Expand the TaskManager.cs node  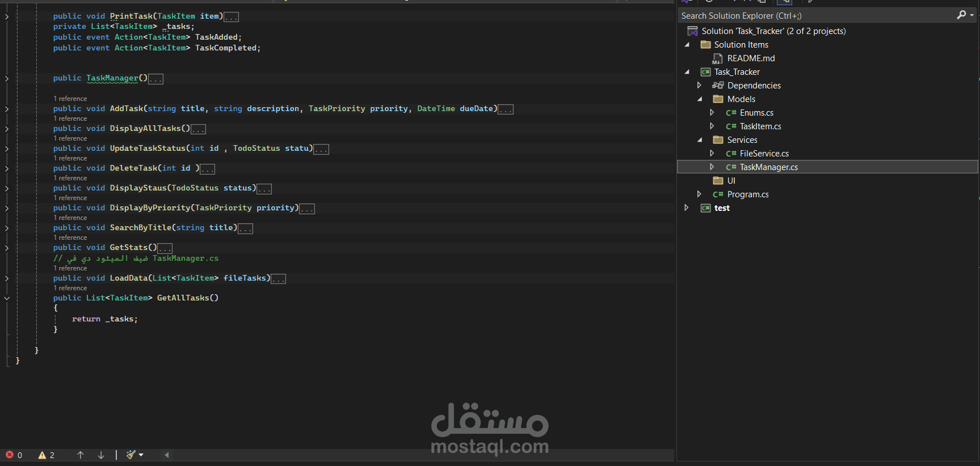pos(712,167)
